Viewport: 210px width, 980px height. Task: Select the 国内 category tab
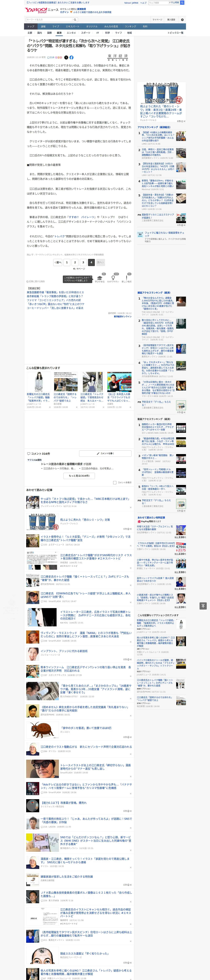pyautogui.click(x=40, y=33)
